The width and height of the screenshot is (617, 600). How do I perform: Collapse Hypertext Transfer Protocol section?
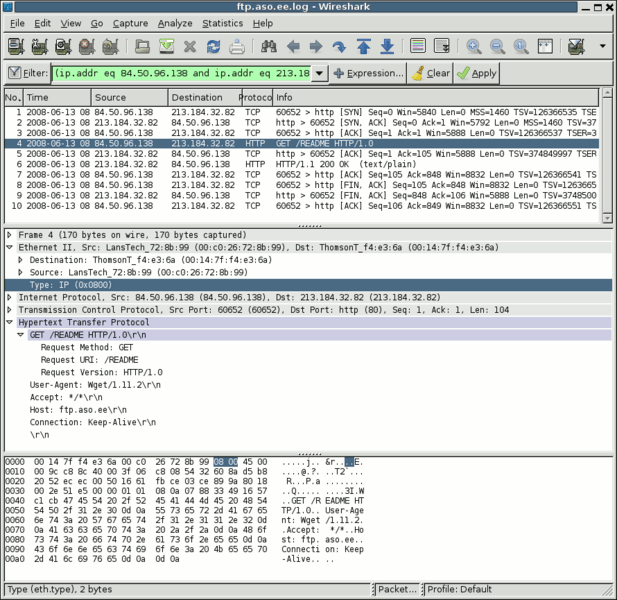[9, 322]
